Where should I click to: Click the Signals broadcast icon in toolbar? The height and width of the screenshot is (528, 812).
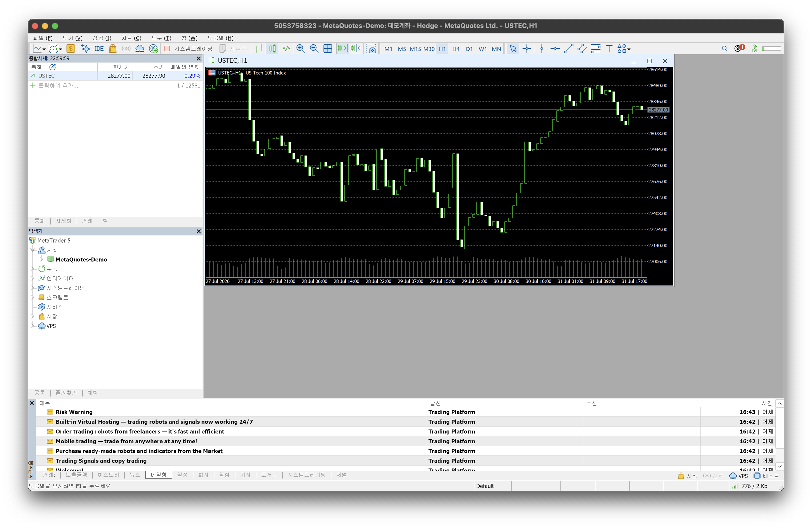click(x=126, y=49)
